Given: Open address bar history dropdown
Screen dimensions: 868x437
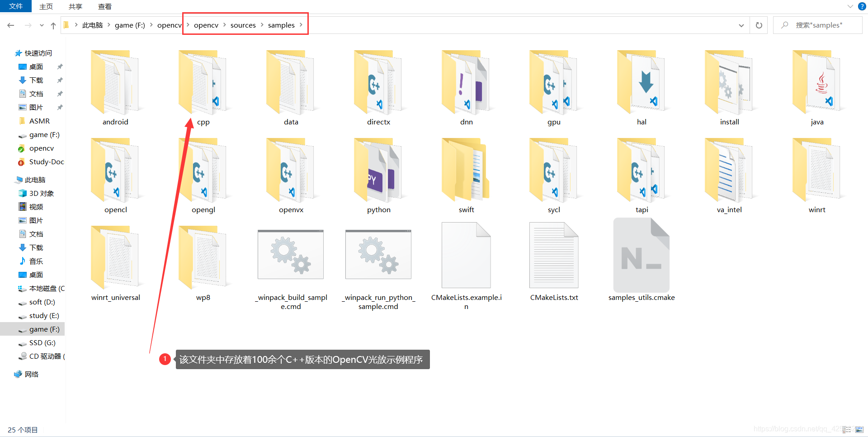Looking at the screenshot, I should (741, 25).
